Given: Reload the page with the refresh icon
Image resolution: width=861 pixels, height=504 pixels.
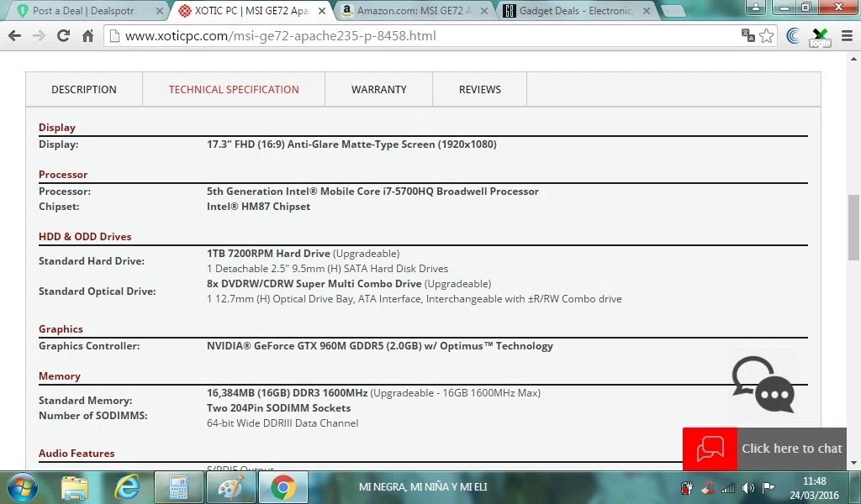Looking at the screenshot, I should (63, 36).
